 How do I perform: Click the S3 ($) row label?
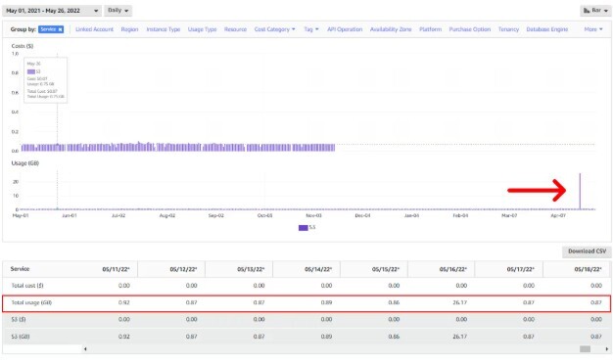point(19,319)
